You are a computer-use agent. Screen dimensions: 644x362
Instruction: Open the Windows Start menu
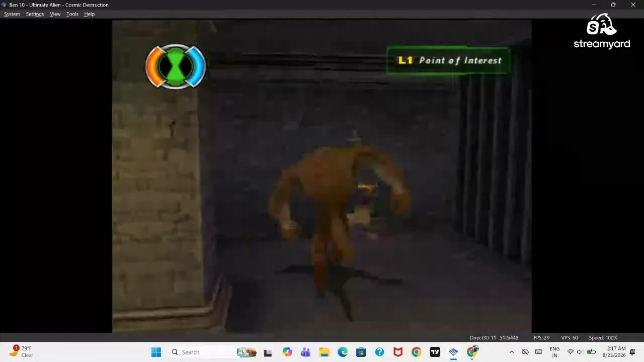(156, 352)
